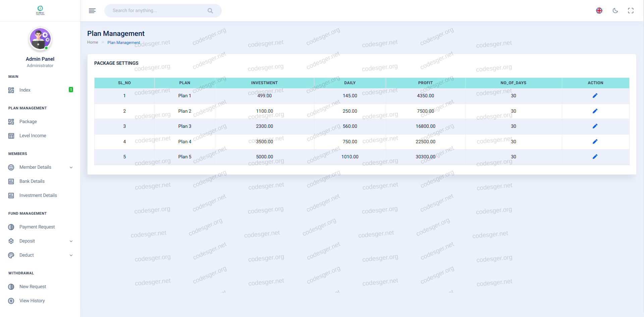Click the search magnifier icon
The width and height of the screenshot is (644, 317).
[210, 11]
